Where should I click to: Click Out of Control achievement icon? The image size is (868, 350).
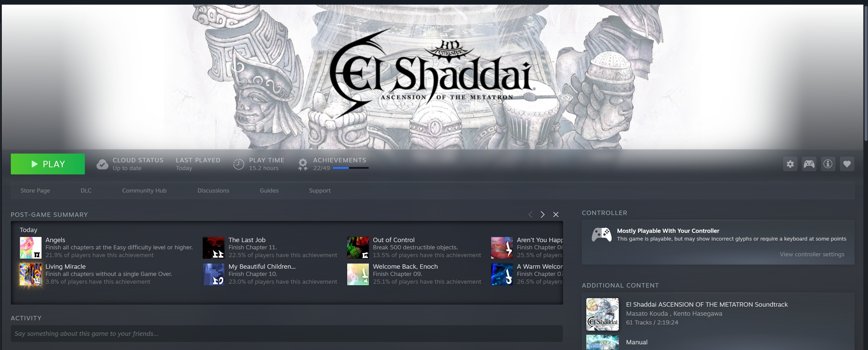coord(358,248)
